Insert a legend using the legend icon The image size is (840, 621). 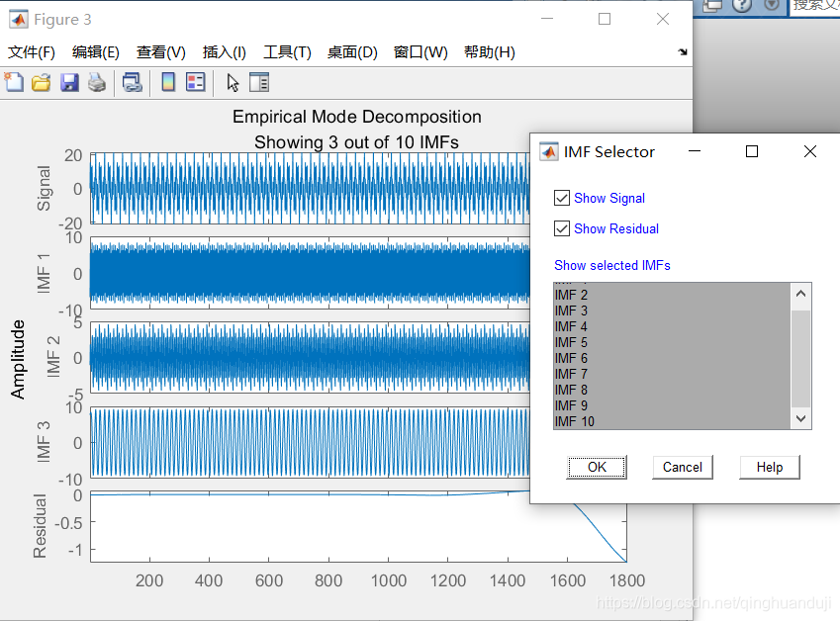point(194,82)
